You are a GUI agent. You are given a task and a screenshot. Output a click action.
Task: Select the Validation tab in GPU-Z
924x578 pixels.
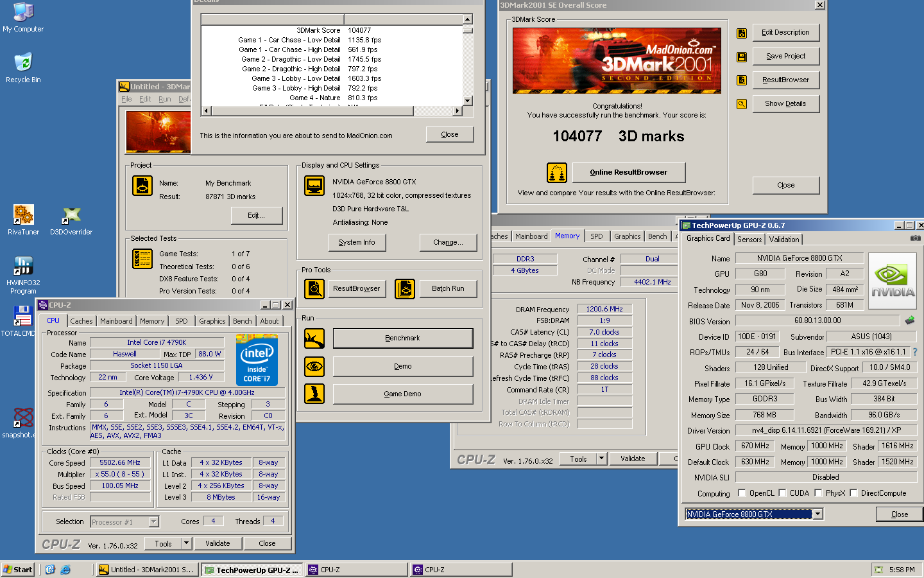[784, 240]
